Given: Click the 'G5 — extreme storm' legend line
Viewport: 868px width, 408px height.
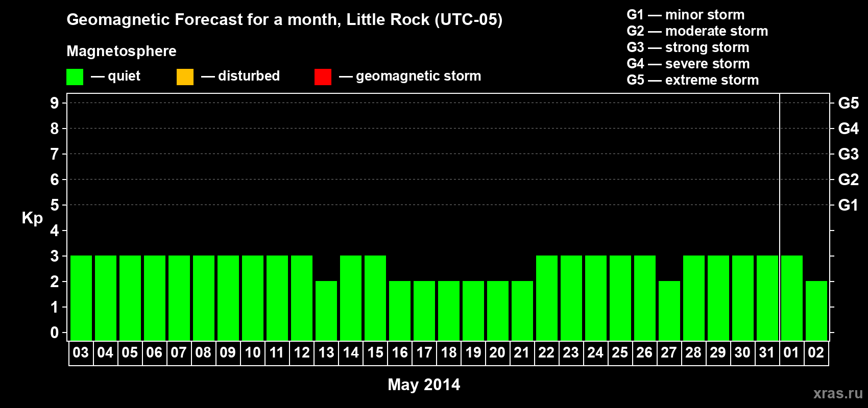Looking at the screenshot, I should [x=692, y=80].
